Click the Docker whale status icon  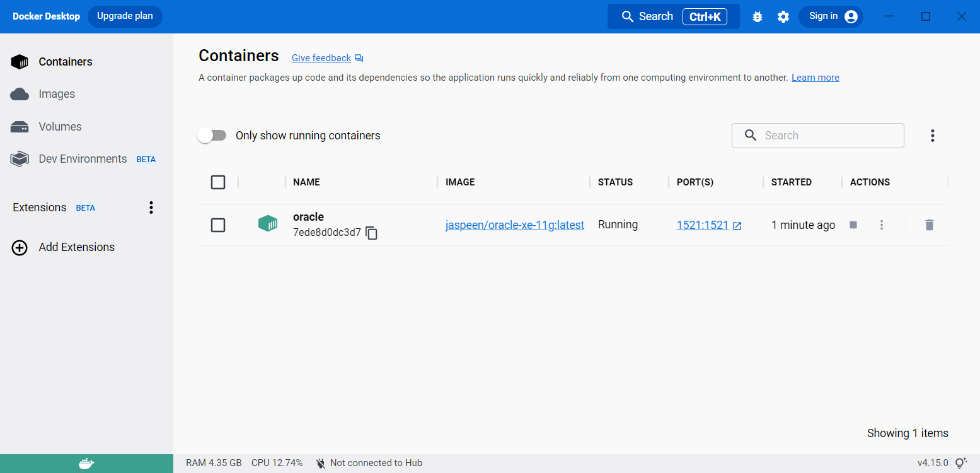click(86, 464)
